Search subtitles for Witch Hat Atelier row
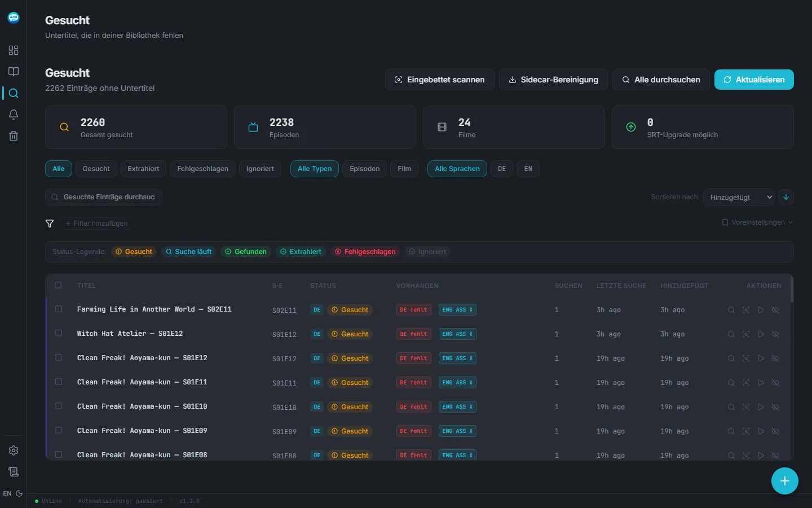812x508 pixels. 731,334
